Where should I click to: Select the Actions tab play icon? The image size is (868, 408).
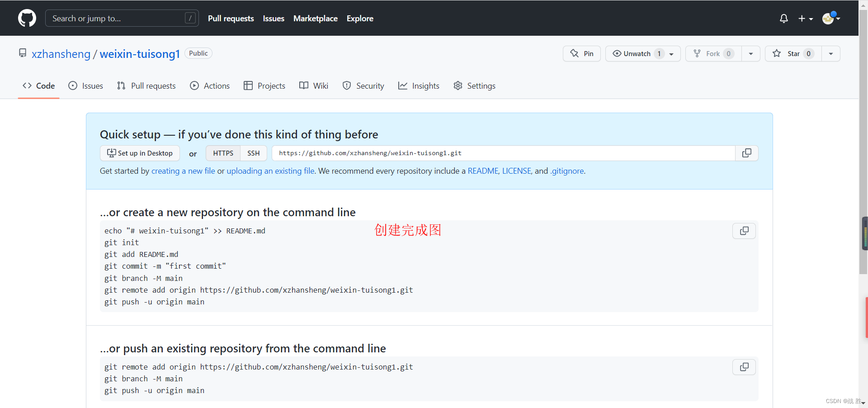(x=194, y=85)
